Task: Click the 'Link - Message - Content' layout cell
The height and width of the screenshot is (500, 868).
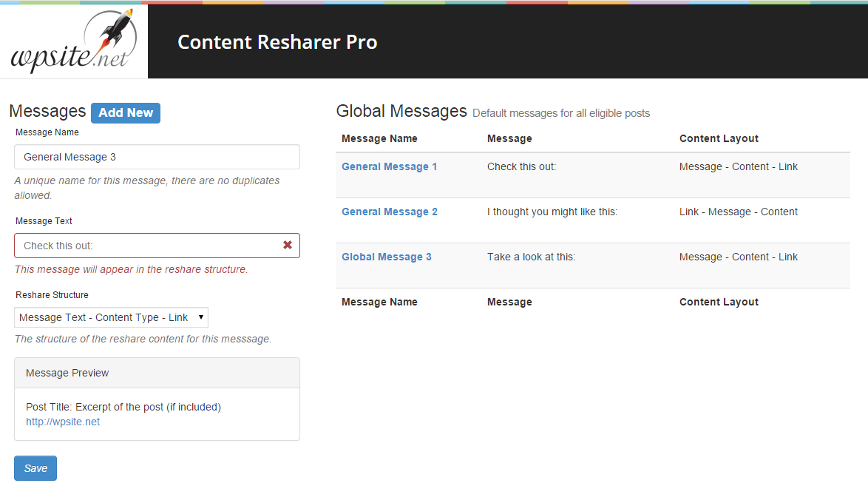Action: (x=738, y=212)
